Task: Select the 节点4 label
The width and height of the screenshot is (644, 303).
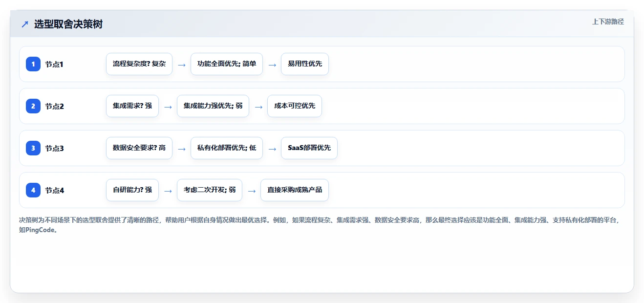Action: pyautogui.click(x=55, y=191)
